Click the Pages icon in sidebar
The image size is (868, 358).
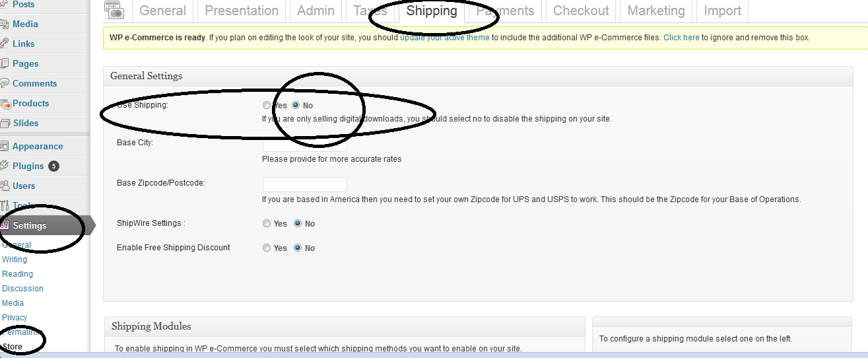(5, 63)
